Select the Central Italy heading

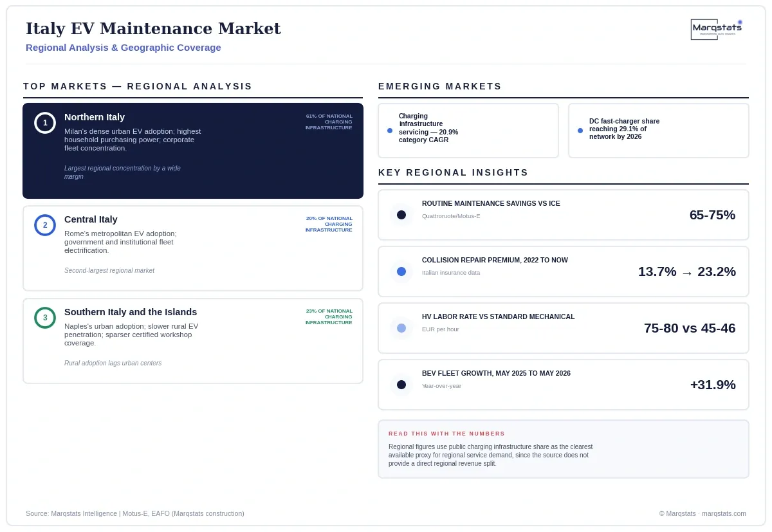[x=91, y=219]
